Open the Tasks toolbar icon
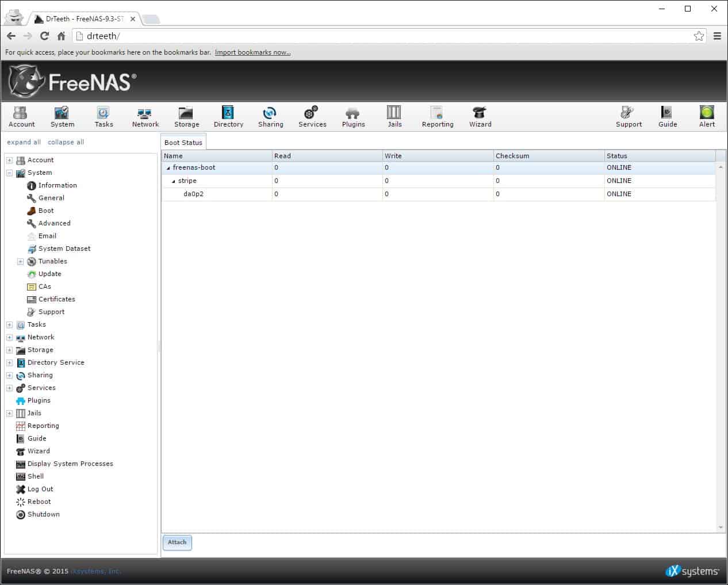Viewport: 728px width, 585px height. click(x=104, y=117)
